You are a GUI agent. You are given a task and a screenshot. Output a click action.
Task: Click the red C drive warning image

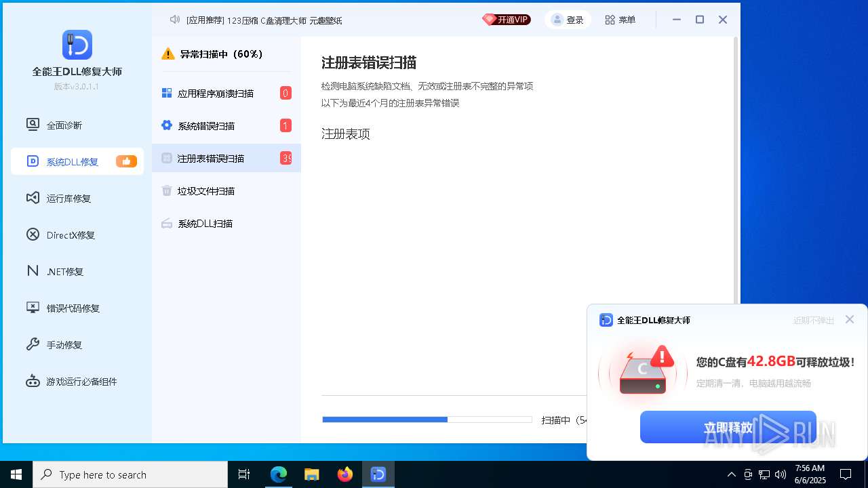(x=643, y=370)
